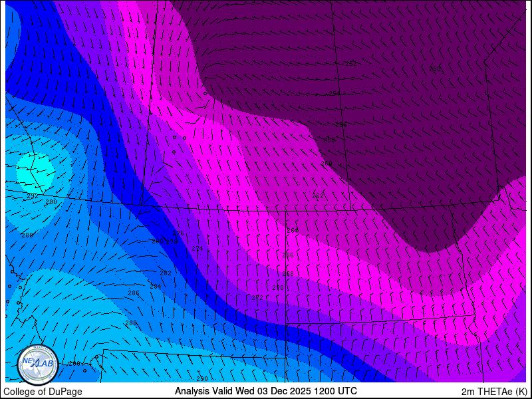532x399 pixels.
Task: Click the 264 contour label
Action: pyautogui.click(x=293, y=230)
